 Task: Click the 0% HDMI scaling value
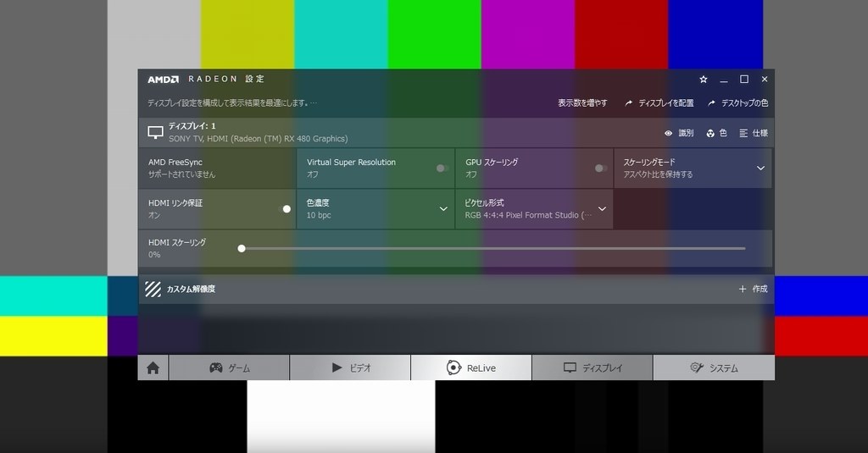[x=154, y=254]
